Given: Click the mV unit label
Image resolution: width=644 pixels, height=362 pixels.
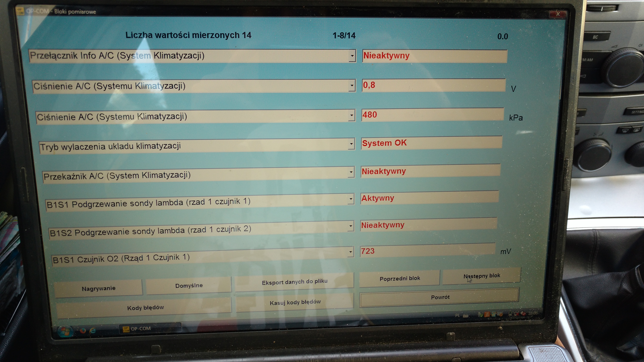Looking at the screenshot, I should 506,252.
